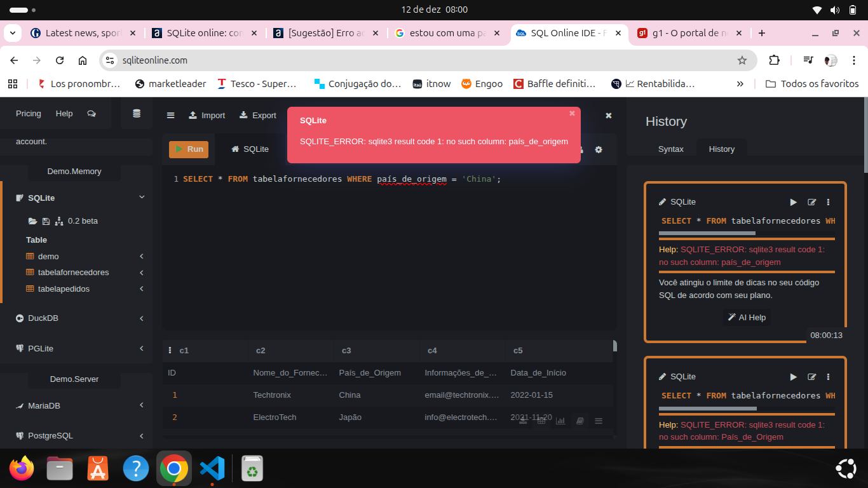
Task: Open the Trash from the dock
Action: [252, 469]
